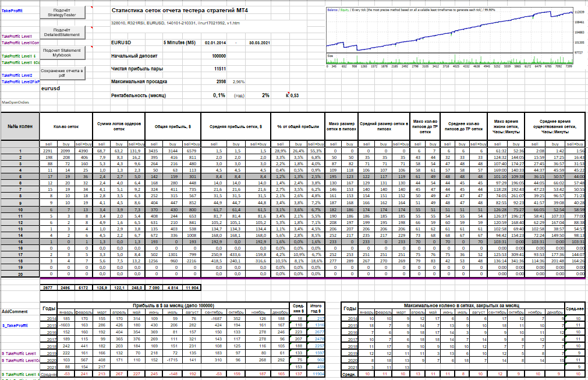Image resolution: width=588 pixels, height=380 pixels.
Task: Select the '% от общей прибыли' header
Action: click(298, 127)
